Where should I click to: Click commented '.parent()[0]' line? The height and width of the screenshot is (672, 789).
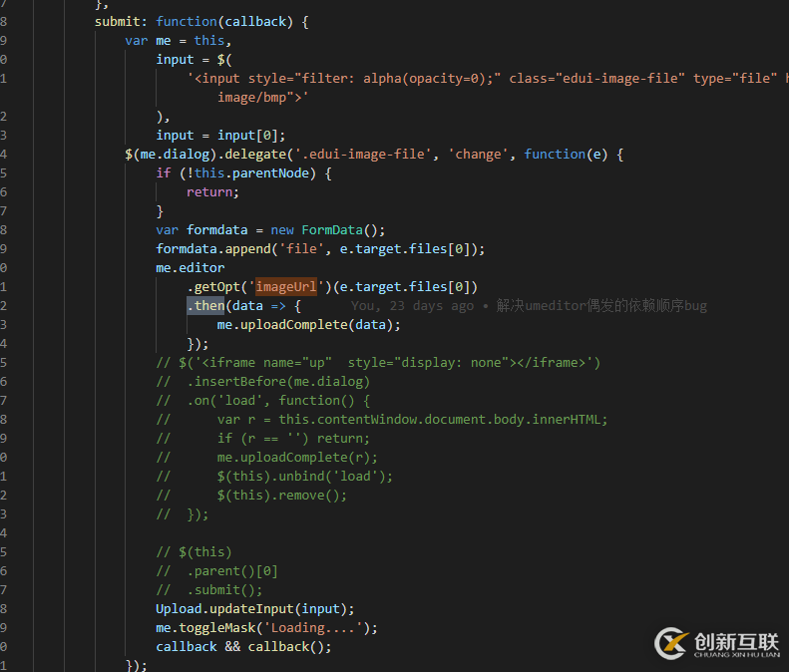(216, 571)
